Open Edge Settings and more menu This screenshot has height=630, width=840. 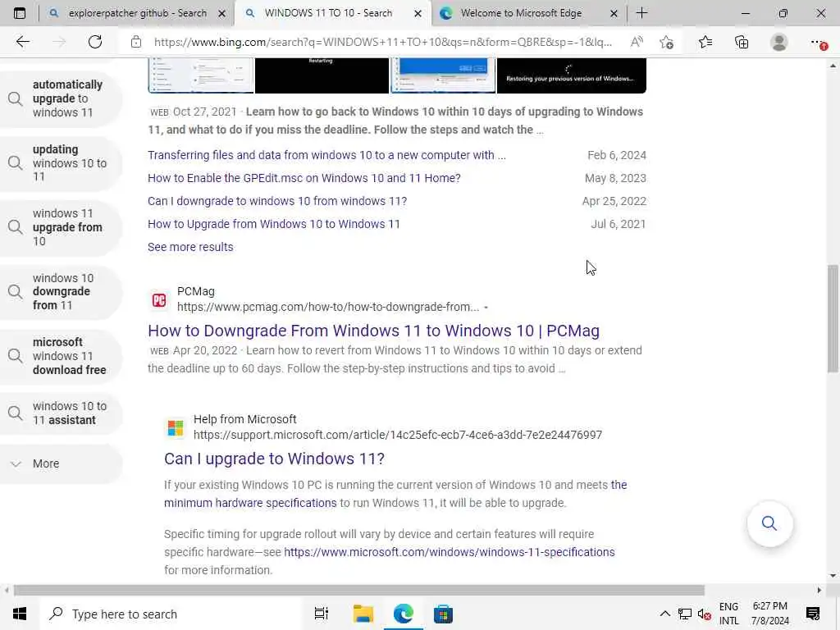(x=817, y=42)
